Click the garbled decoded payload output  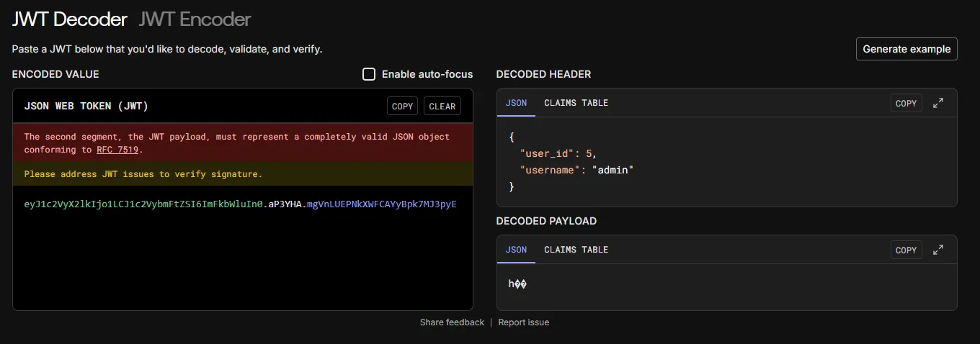[x=517, y=284]
